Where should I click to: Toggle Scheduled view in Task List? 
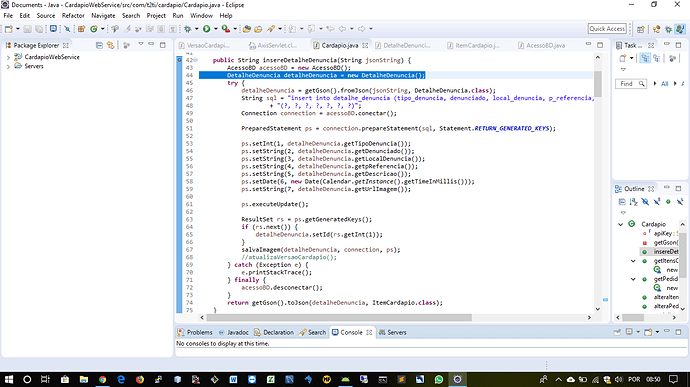pos(657,58)
